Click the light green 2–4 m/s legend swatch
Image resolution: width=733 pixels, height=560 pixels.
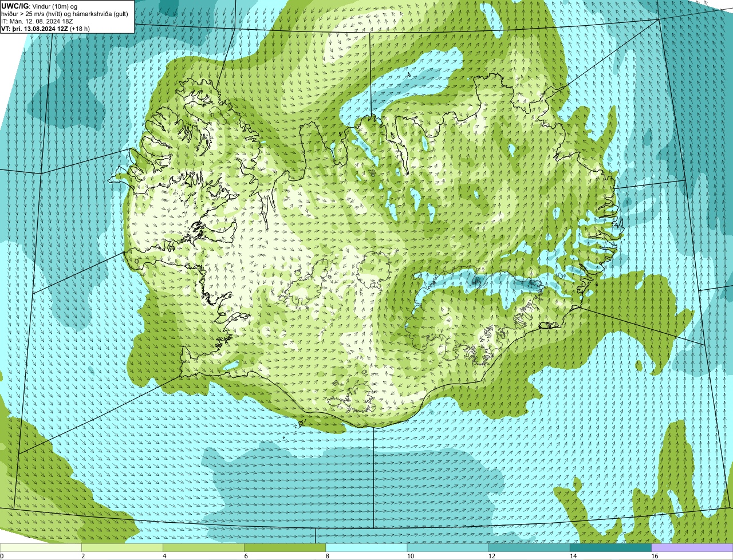(122, 547)
